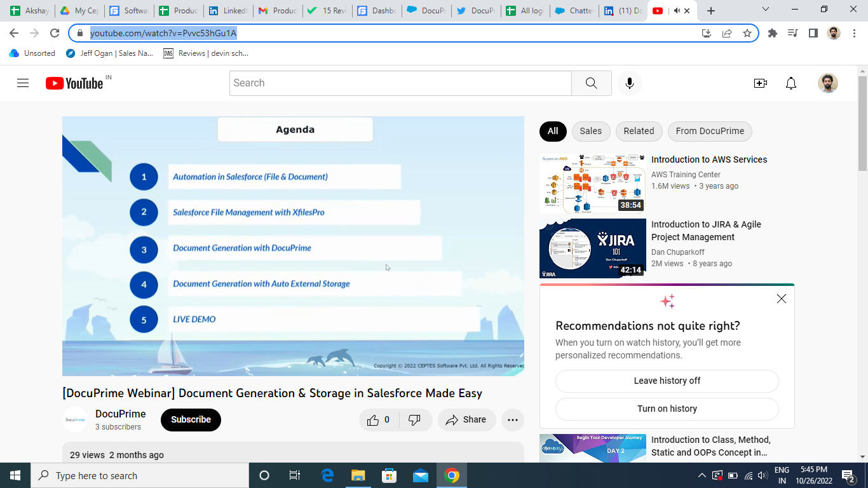Click the YouTube search magnifier button

[591, 83]
